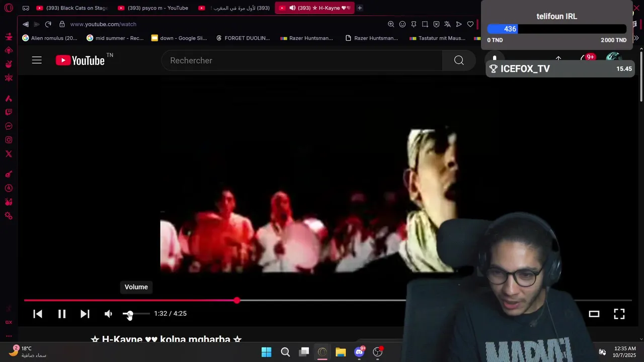Open Alien romulus bookmark
Viewport: 644px width, 362px height.
click(x=50, y=38)
